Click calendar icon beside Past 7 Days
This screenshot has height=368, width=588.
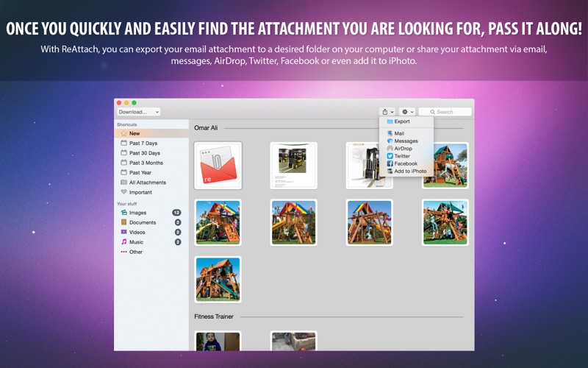click(123, 143)
